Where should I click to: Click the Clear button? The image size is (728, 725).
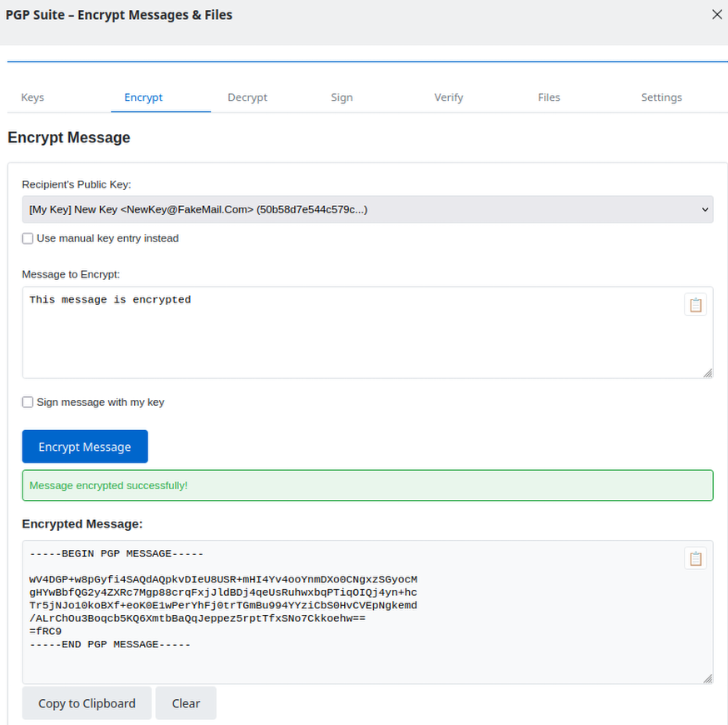click(x=186, y=703)
